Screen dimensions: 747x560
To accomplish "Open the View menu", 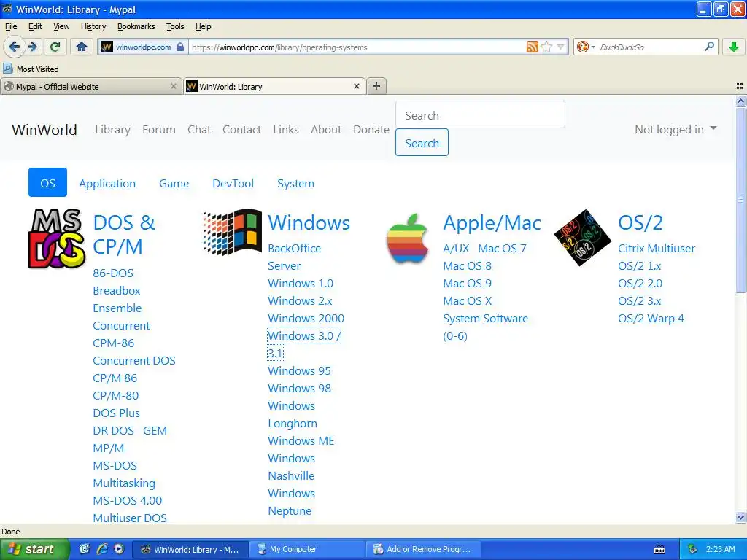I will click(61, 26).
